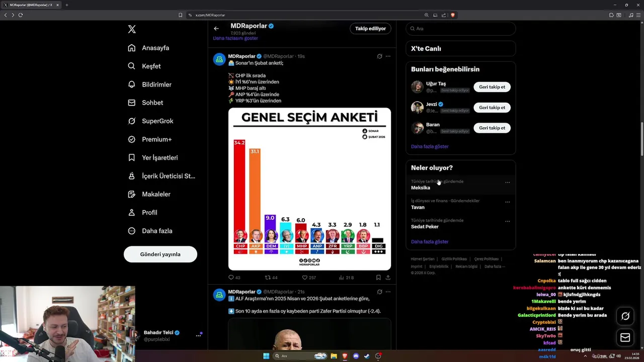The image size is (644, 362).
Task: Open the Windows Start menu
Action: click(266, 356)
